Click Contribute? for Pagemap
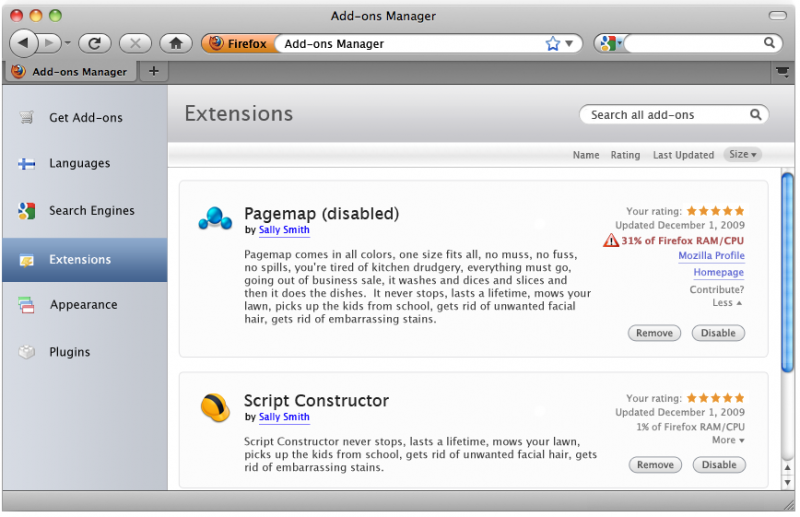800x517 pixels. point(716,289)
